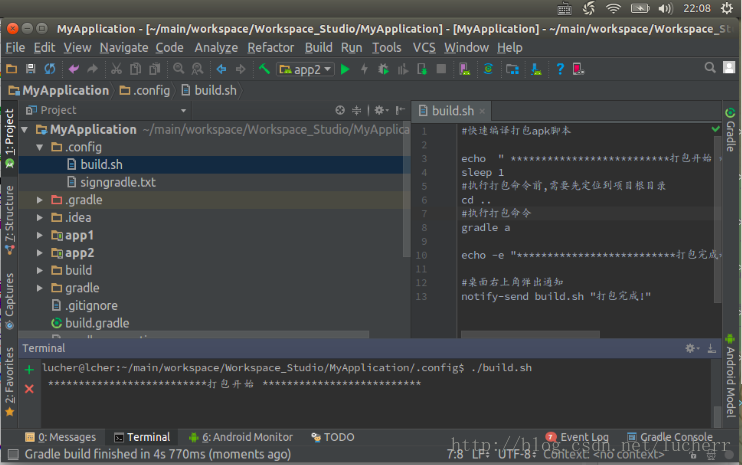Toggle the 7: Structure side tool window

click(9, 220)
